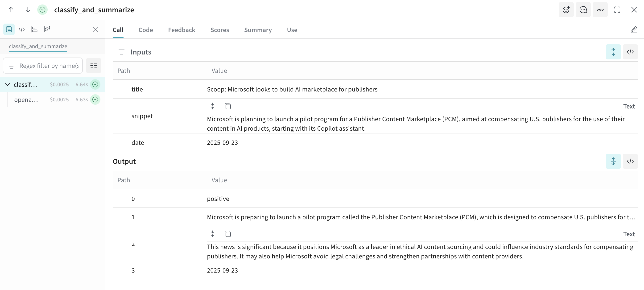Go to next call with down arrow

pos(28,10)
